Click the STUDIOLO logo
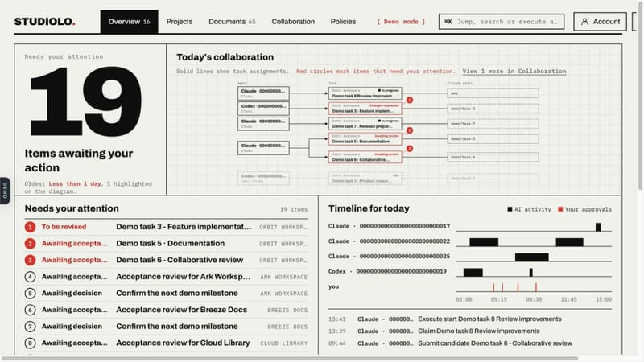 click(x=45, y=22)
